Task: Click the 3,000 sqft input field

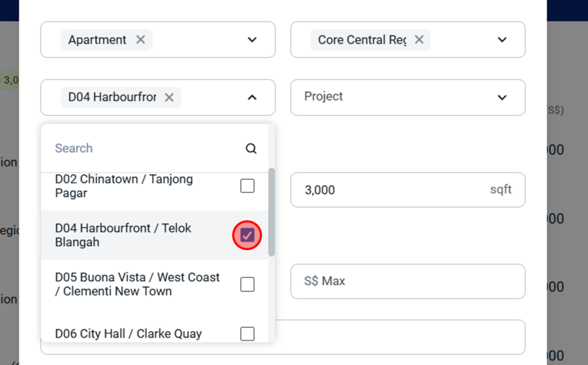Action: (390, 190)
